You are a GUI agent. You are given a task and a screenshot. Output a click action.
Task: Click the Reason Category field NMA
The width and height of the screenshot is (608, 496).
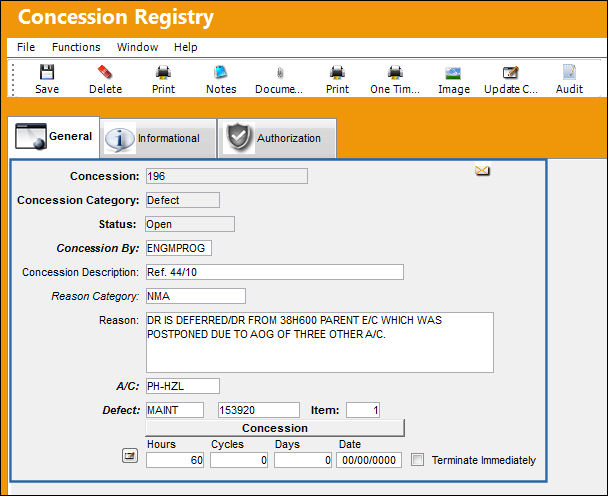(196, 296)
